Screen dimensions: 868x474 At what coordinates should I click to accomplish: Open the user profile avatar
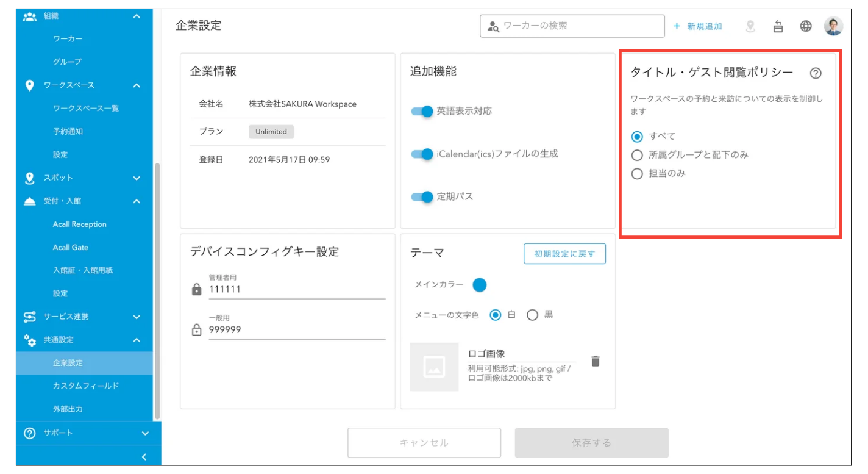coord(833,26)
